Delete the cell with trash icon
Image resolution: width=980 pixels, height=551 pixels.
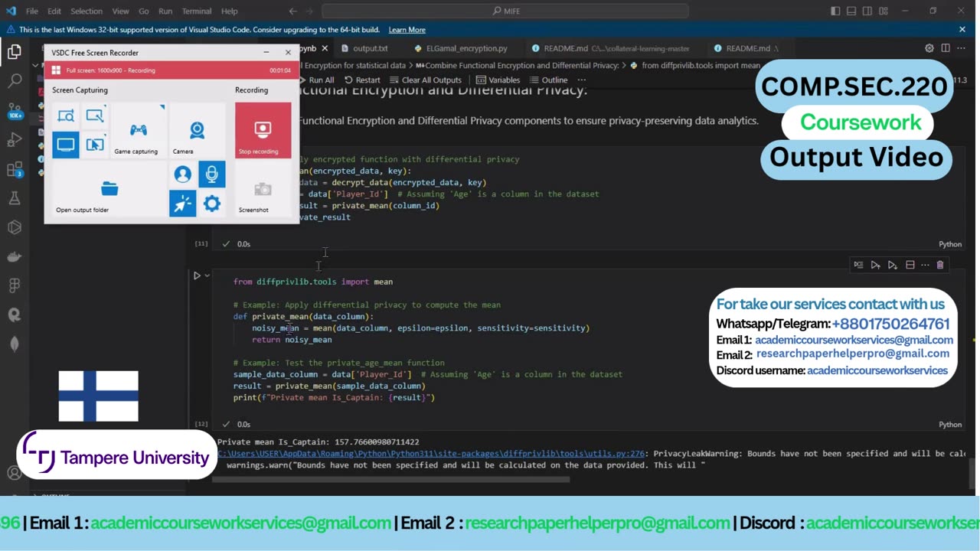(940, 265)
